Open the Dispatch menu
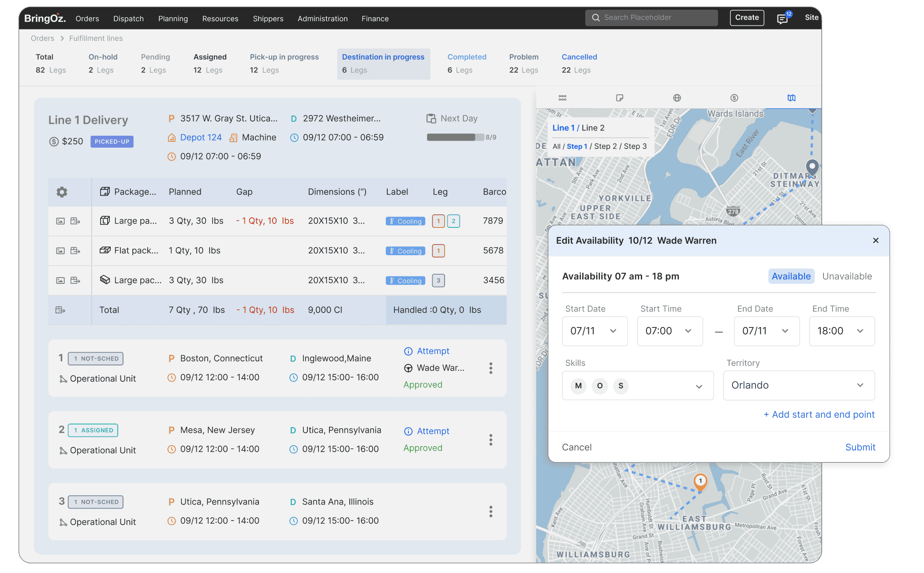The image size is (924, 573). (x=128, y=19)
